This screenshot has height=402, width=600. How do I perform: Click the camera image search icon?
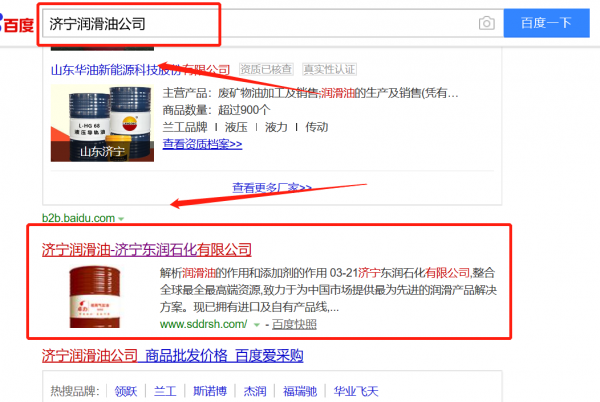[x=486, y=23]
